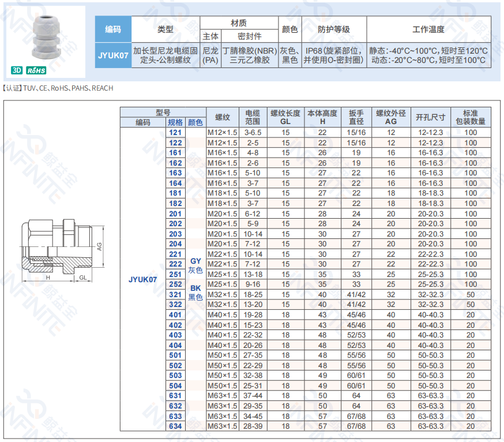Click the BK 黑色 color option

coord(195,293)
